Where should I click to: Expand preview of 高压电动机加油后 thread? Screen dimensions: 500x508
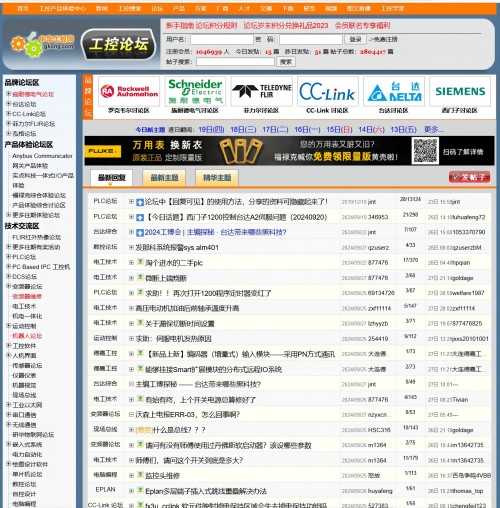[x=131, y=308]
